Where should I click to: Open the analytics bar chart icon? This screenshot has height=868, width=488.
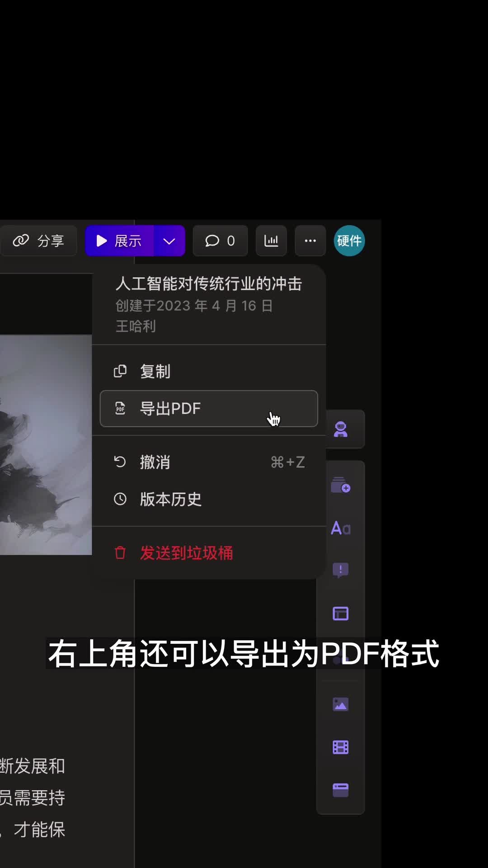click(x=271, y=241)
